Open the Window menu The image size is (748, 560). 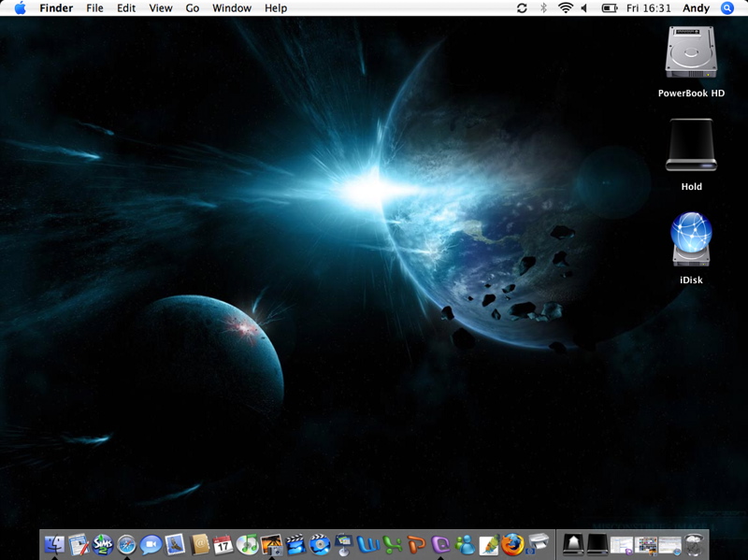click(x=232, y=8)
